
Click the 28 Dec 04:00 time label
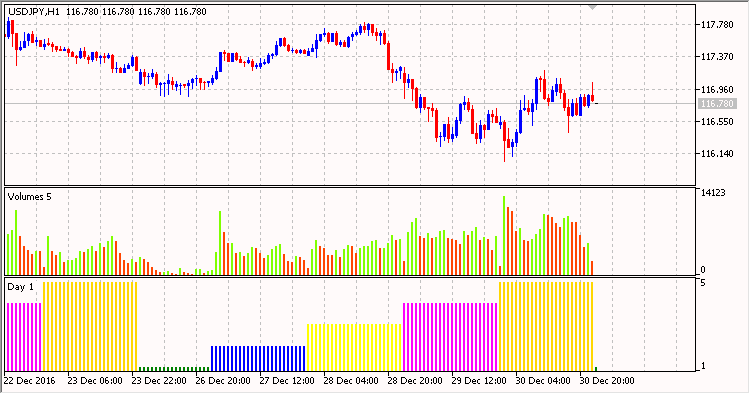[x=351, y=381]
